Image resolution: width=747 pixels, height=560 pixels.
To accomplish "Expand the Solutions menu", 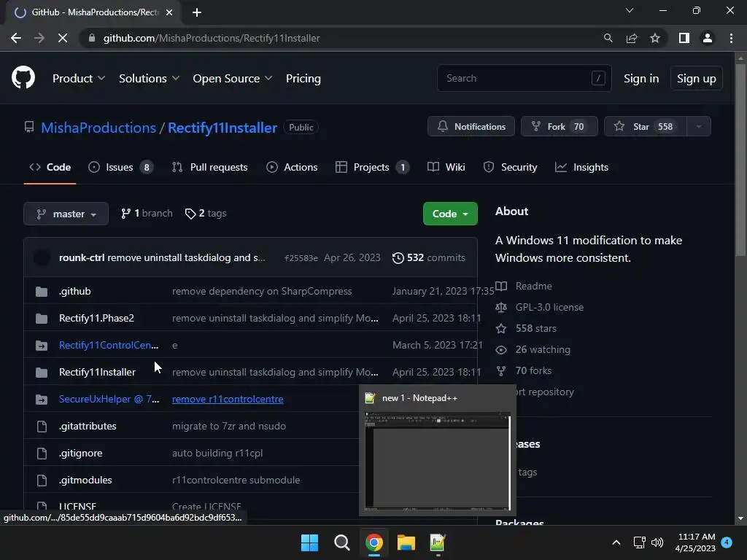I will point(149,78).
